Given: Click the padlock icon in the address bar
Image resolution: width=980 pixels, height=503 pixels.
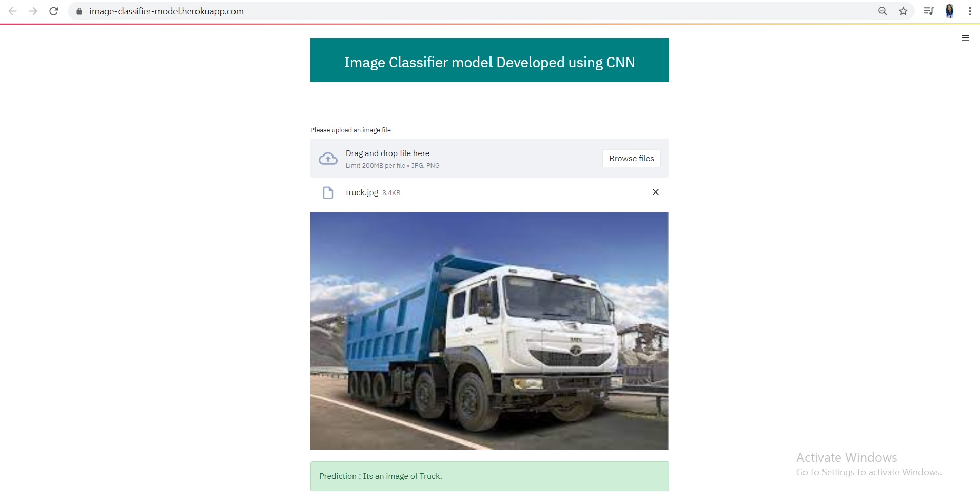Looking at the screenshot, I should [79, 11].
